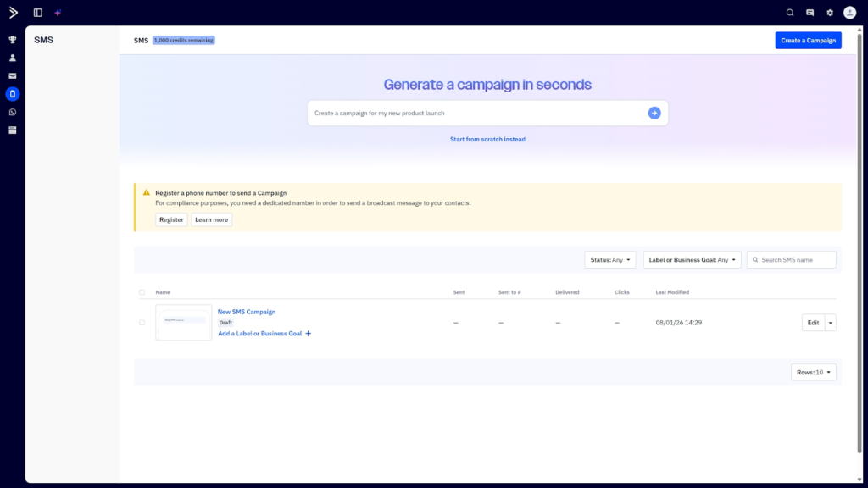
Task: Open the AI sparkle assistant icon
Action: (58, 13)
